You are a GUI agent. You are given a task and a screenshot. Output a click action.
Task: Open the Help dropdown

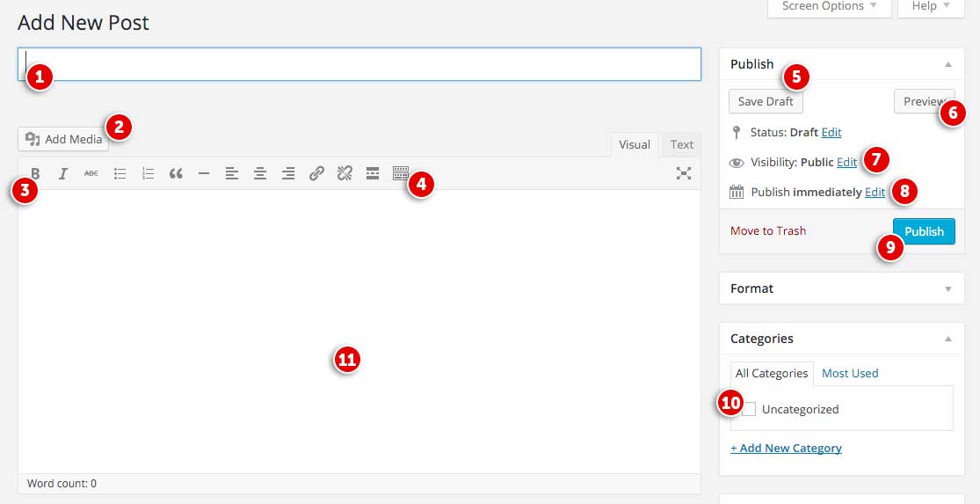point(931,6)
